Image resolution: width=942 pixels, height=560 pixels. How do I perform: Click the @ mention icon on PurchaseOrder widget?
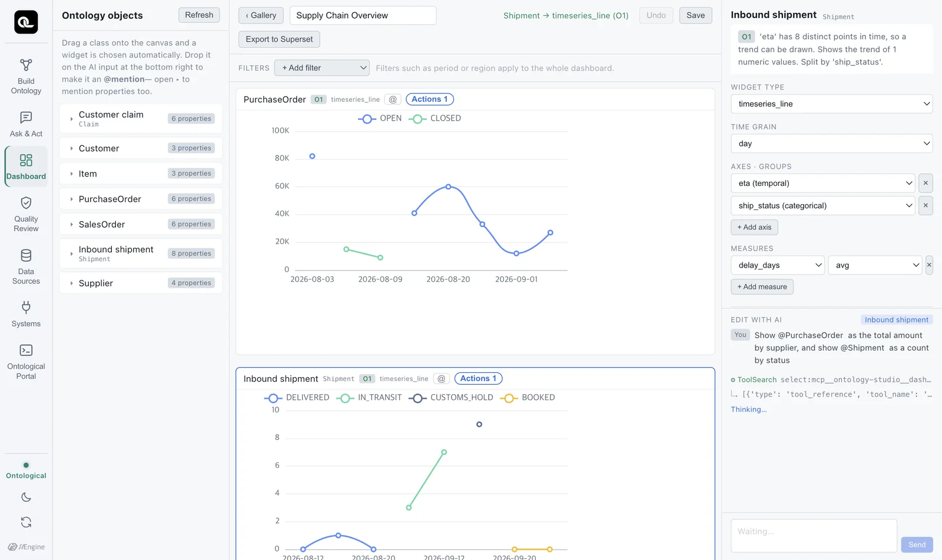pyautogui.click(x=393, y=99)
